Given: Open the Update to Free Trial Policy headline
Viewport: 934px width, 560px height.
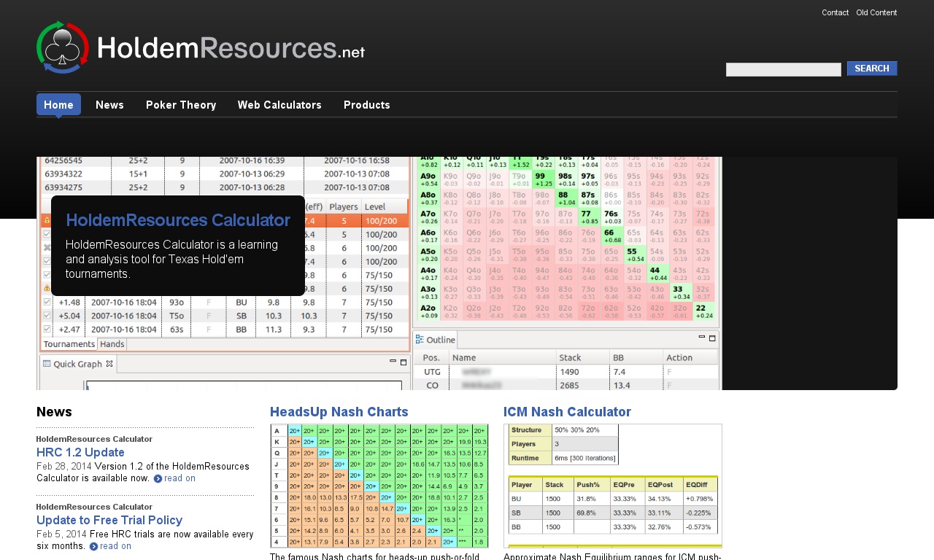Looking at the screenshot, I should click(x=109, y=520).
